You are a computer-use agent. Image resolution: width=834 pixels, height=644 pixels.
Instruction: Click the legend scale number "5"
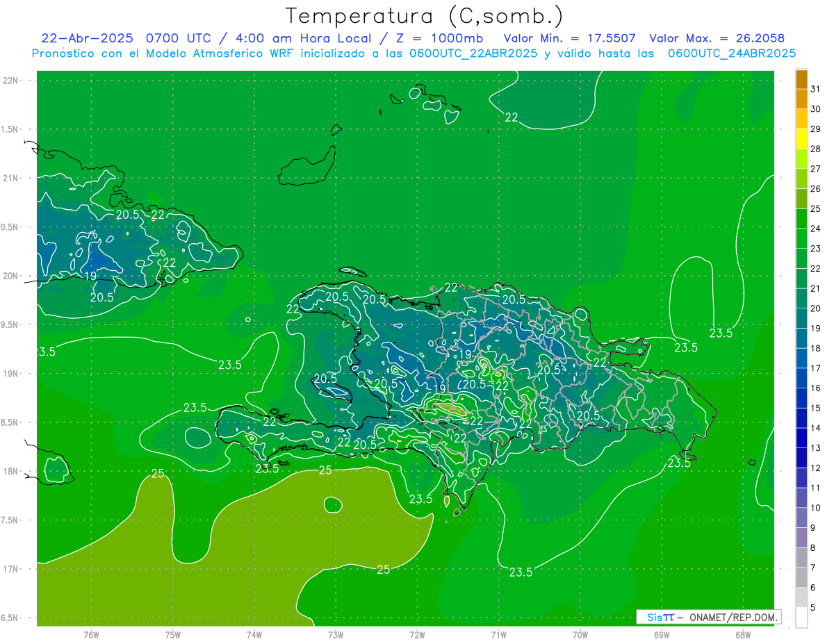tap(813, 608)
